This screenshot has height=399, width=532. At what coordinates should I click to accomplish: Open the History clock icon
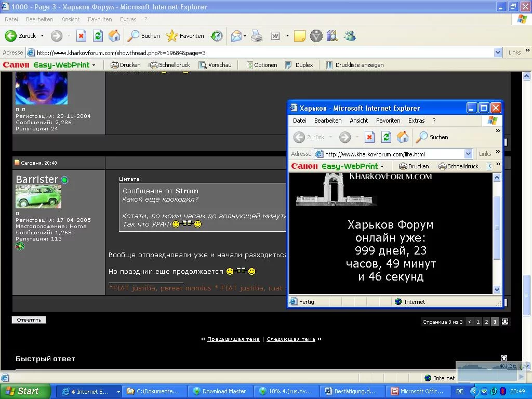(x=217, y=36)
